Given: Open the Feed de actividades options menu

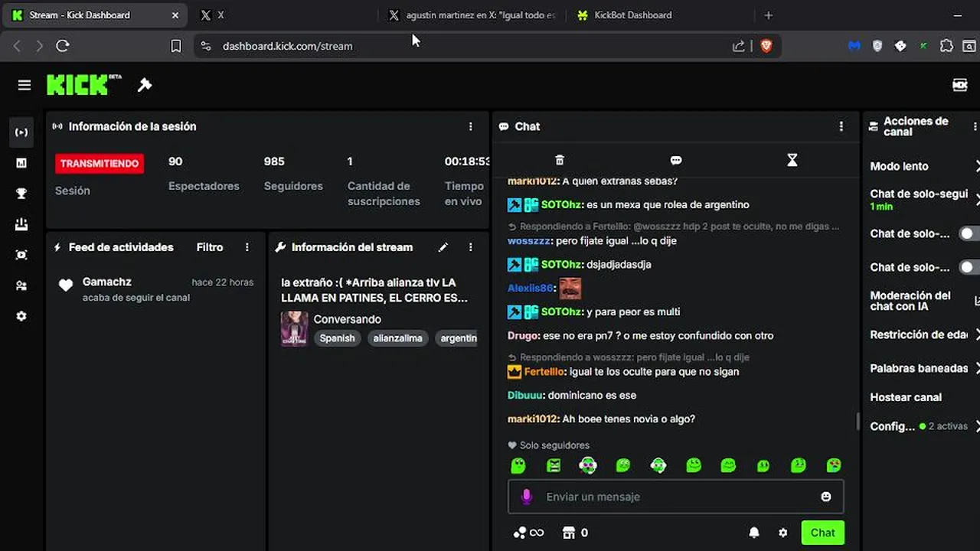Looking at the screenshot, I should click(x=247, y=247).
